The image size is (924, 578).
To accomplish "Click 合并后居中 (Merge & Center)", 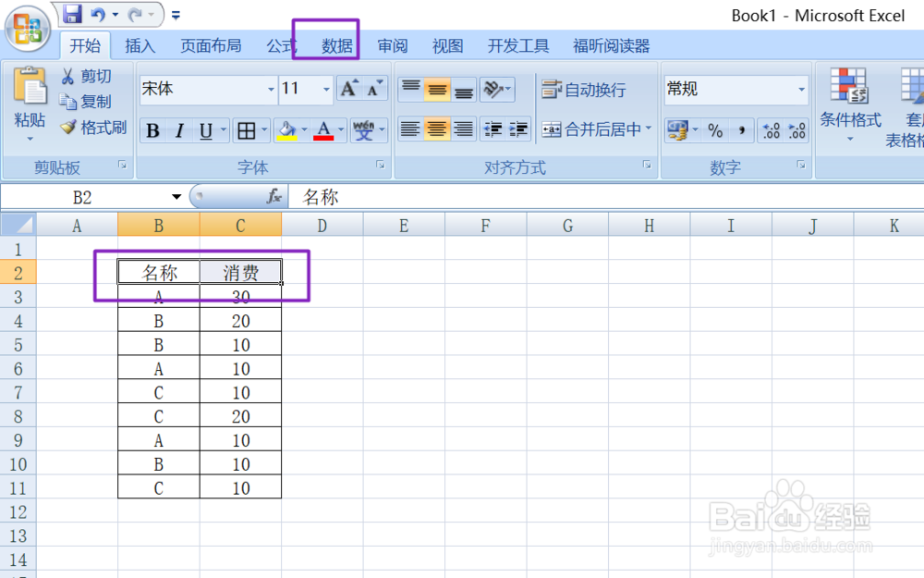I will point(594,129).
